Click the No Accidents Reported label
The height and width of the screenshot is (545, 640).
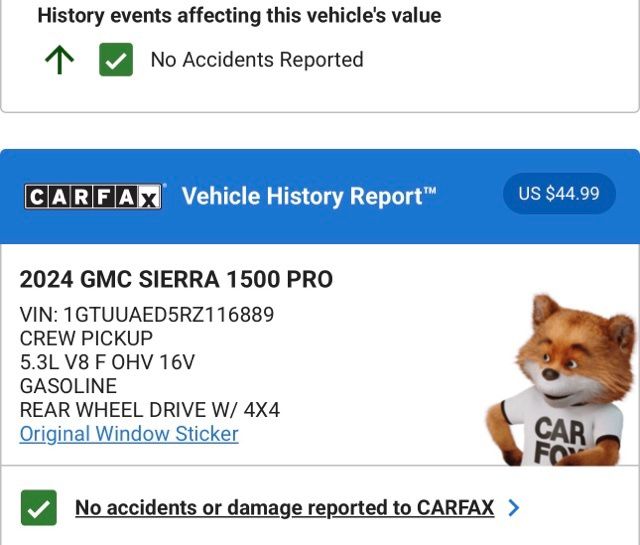point(257,60)
